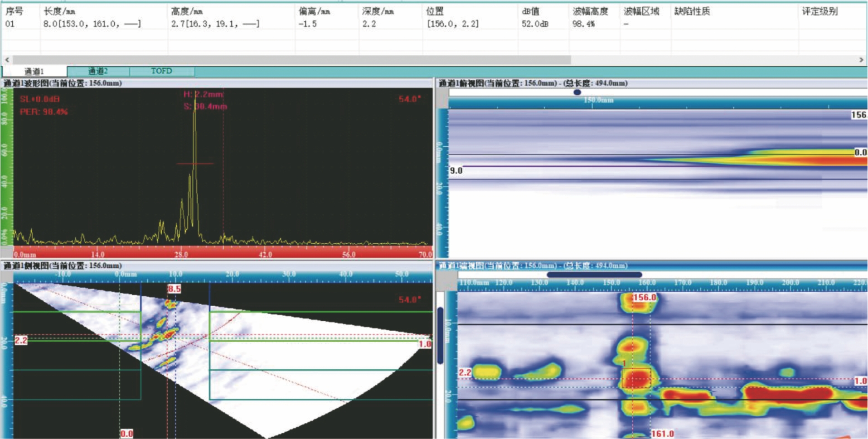868x439 pixels.
Task: Select defect row 01 in the table
Action: tap(10, 24)
